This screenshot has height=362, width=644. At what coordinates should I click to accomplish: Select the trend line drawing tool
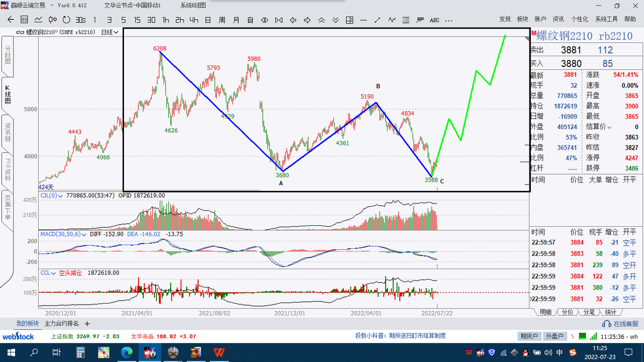377,20
